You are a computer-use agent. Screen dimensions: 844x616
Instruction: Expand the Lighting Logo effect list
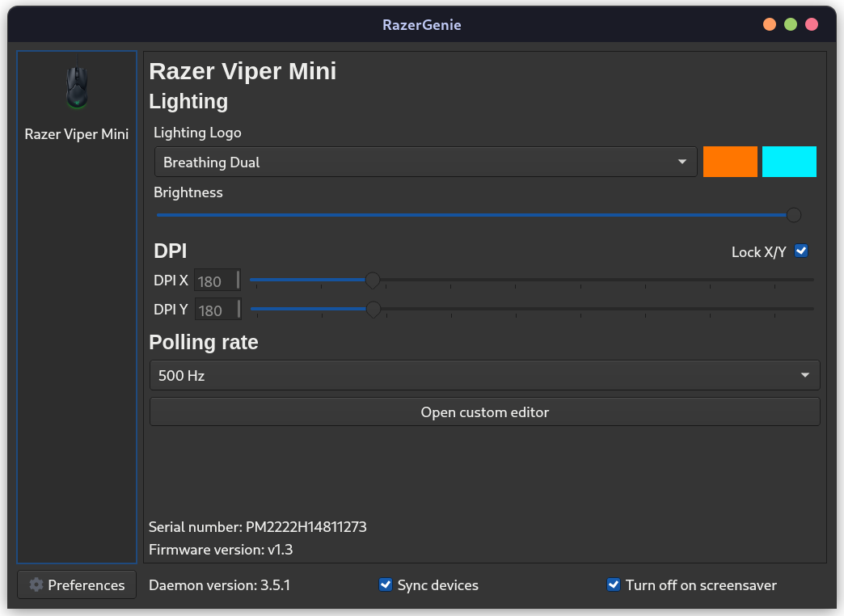click(682, 162)
